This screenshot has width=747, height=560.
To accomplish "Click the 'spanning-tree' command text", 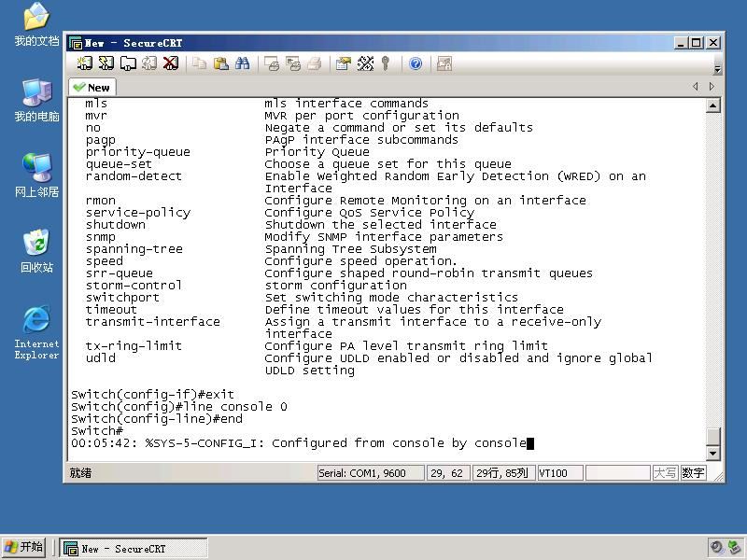I will point(134,249).
